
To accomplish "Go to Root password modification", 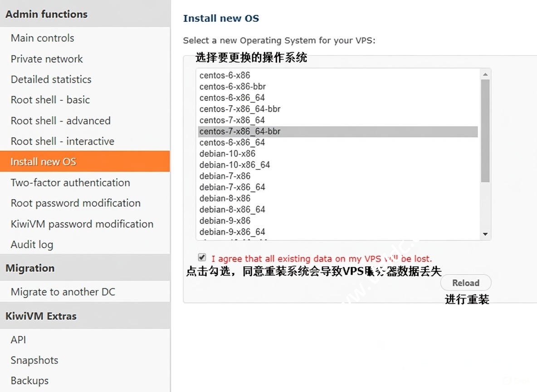I will 76,203.
